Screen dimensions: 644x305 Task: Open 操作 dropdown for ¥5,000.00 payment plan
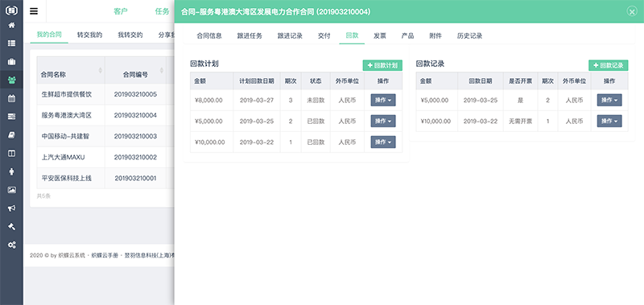tap(383, 121)
